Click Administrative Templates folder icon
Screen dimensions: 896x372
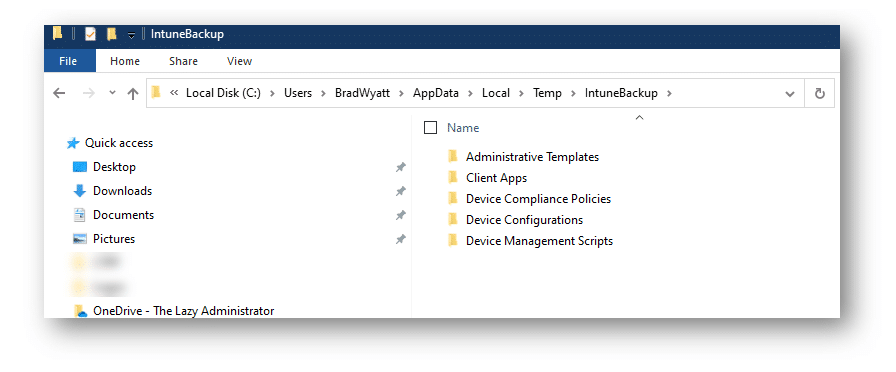tap(453, 156)
